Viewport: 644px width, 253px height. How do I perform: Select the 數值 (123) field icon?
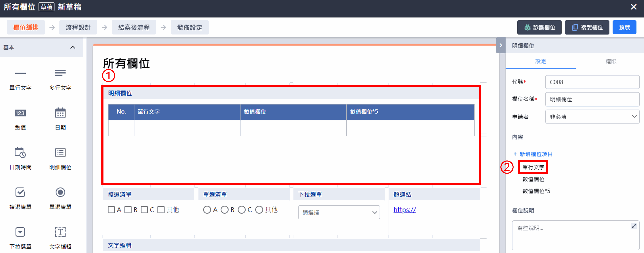point(20,113)
